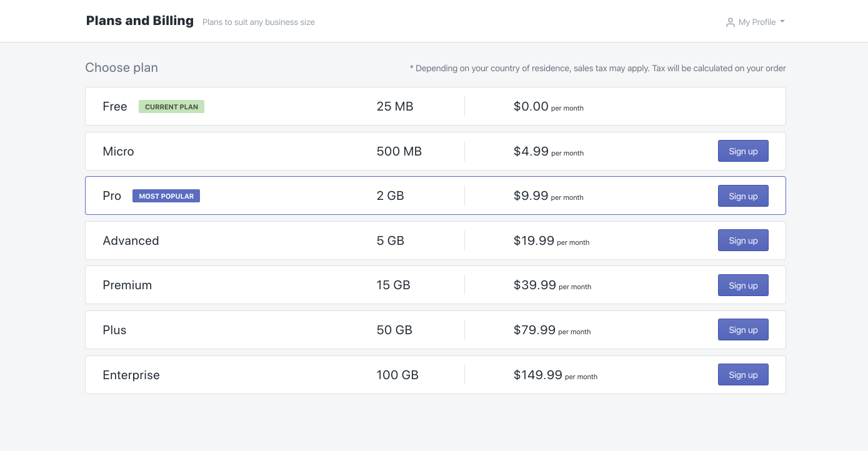Click the user profile icon

[730, 22]
